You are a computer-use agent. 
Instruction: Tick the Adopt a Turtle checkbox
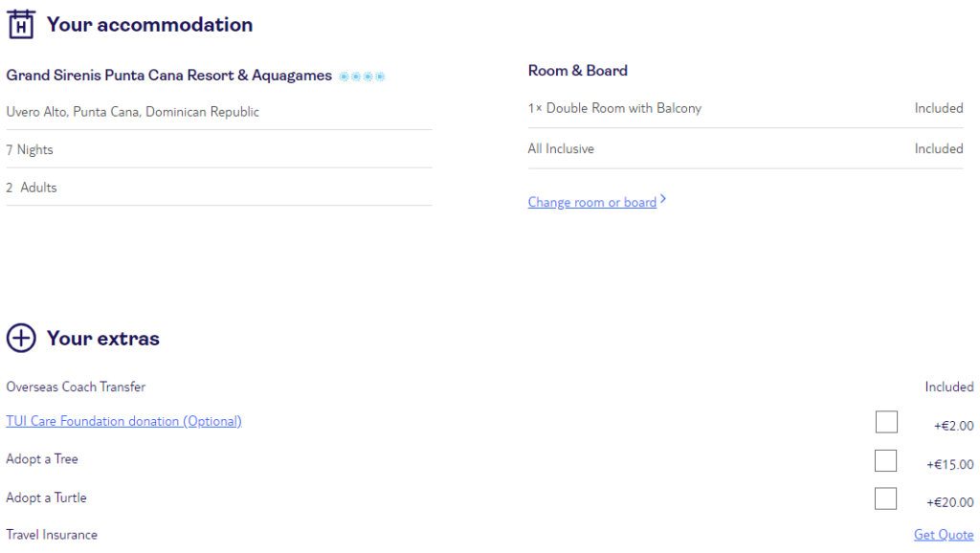885,498
